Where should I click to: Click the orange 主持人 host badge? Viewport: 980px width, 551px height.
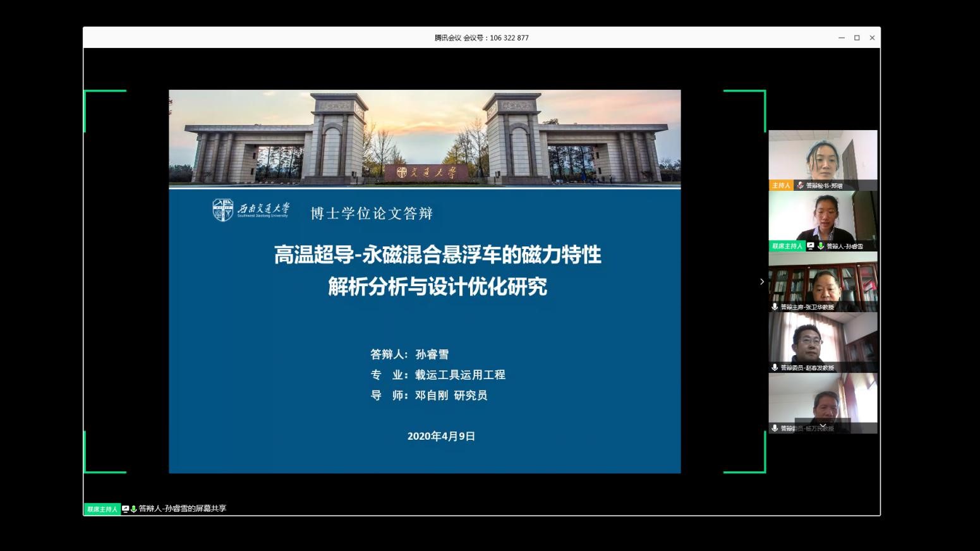[781, 185]
